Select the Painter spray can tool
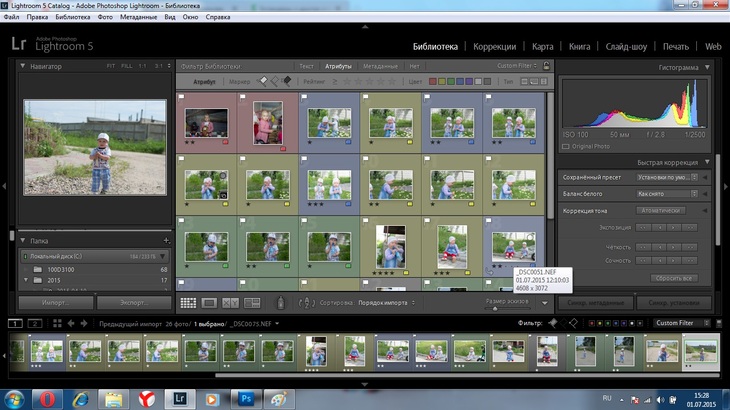 [280, 303]
